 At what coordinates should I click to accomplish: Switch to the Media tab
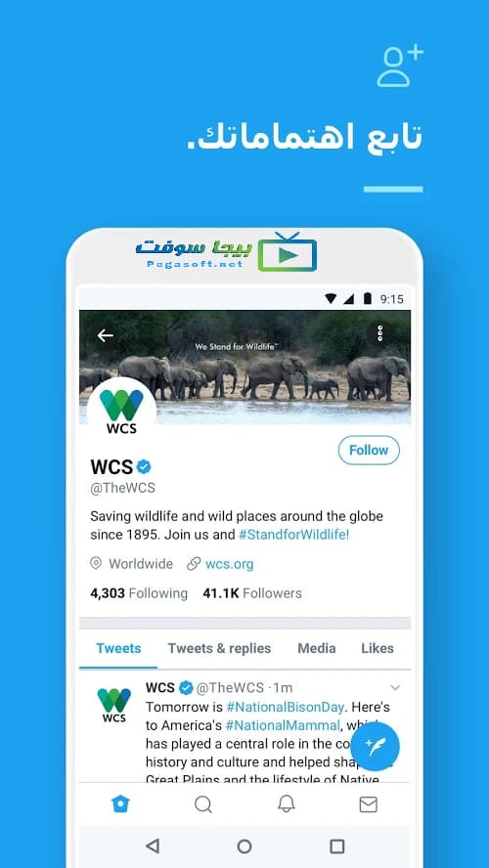316,648
